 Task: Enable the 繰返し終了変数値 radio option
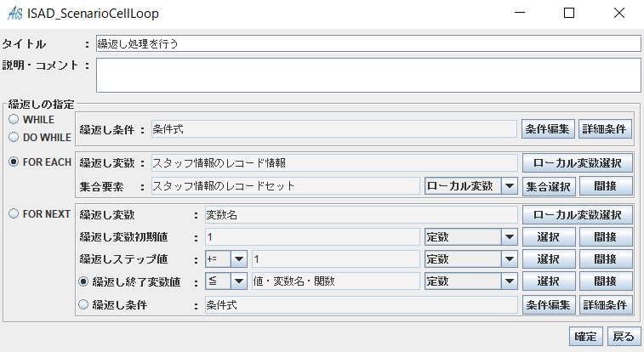tap(83, 281)
